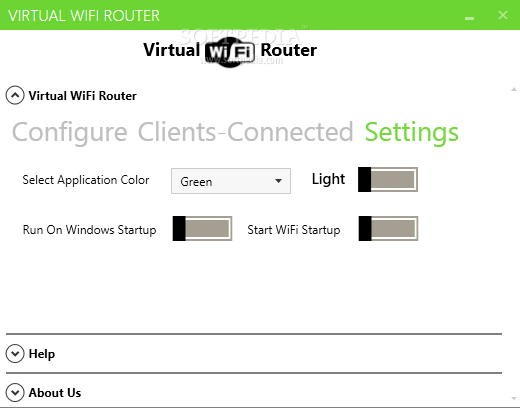Click the Run On Windows Startup label

tap(89, 230)
